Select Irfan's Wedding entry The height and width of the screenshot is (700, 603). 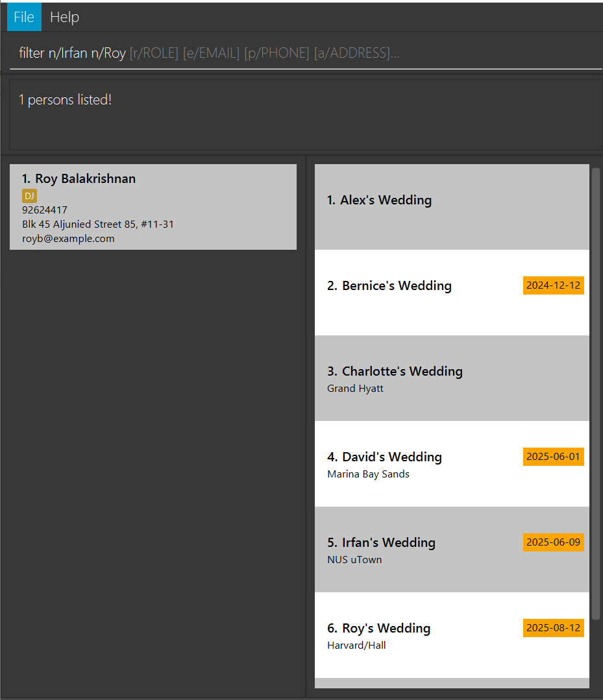coord(452,549)
